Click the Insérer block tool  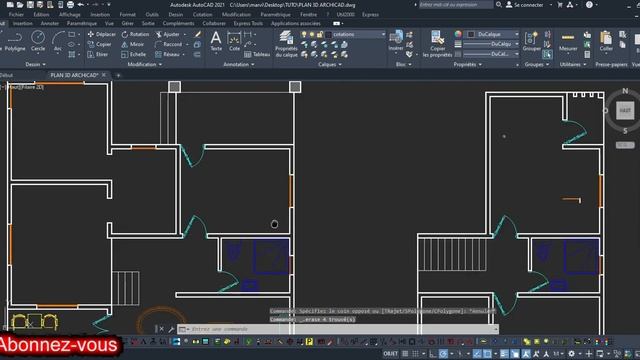tap(396, 41)
